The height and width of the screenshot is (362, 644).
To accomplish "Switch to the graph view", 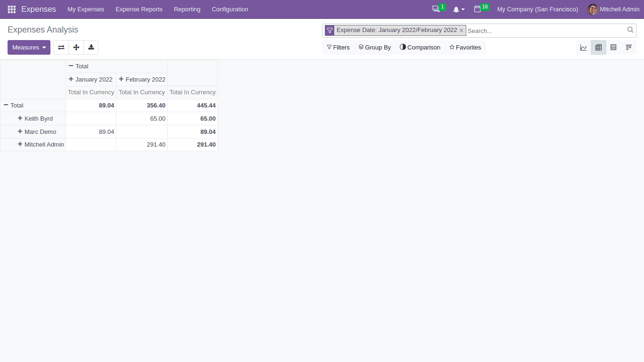I will [x=583, y=47].
